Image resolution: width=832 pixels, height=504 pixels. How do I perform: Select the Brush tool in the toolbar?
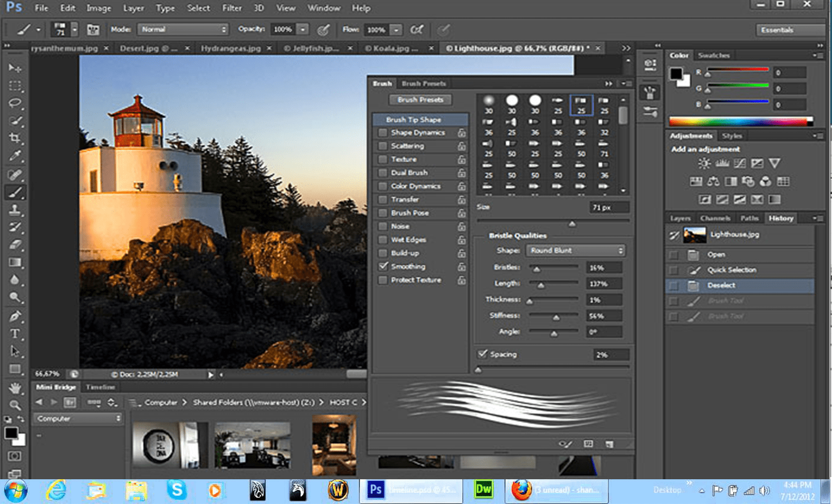[x=15, y=192]
